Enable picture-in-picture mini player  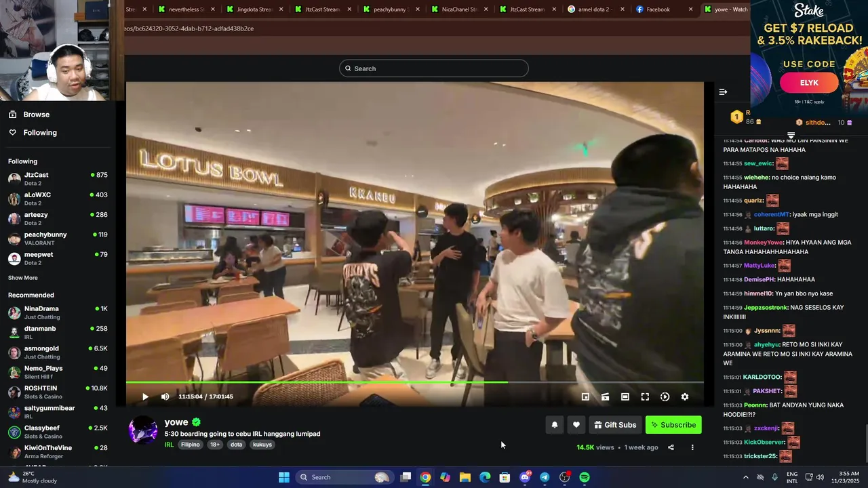(585, 396)
